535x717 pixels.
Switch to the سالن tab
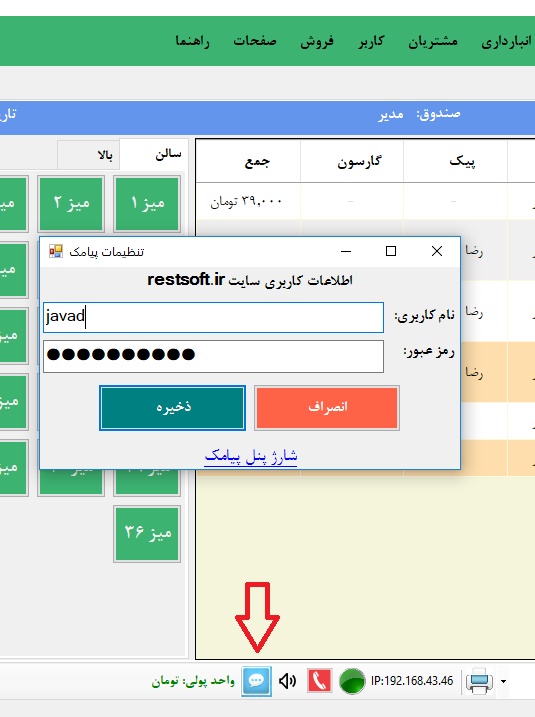click(153, 155)
